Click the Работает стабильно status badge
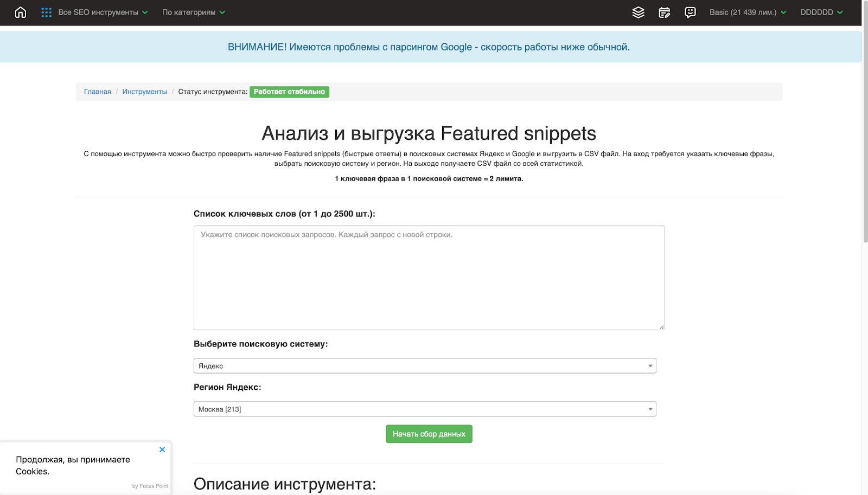Screen dimensions: 868x495 289,92
